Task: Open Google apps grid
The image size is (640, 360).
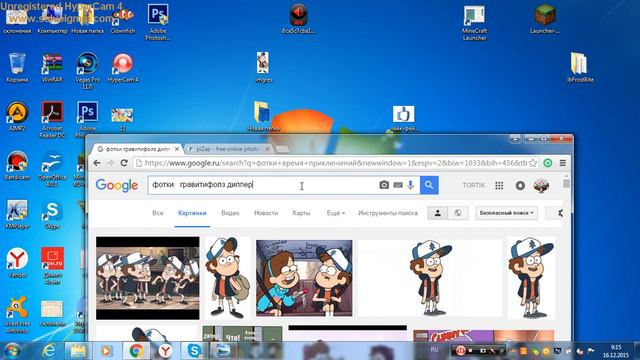Action: pyautogui.click(x=499, y=185)
